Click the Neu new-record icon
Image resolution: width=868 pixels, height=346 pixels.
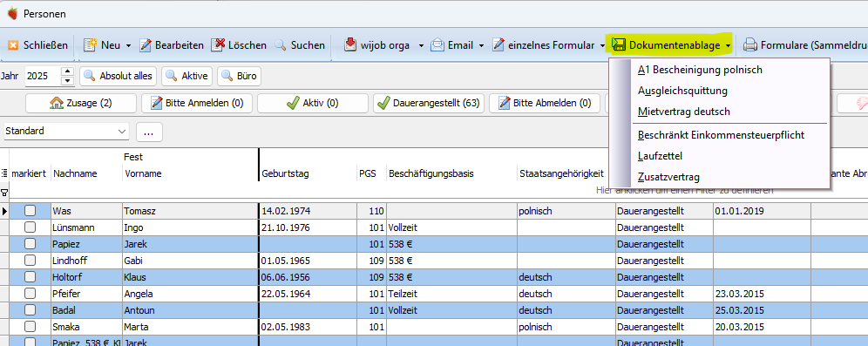pos(91,44)
